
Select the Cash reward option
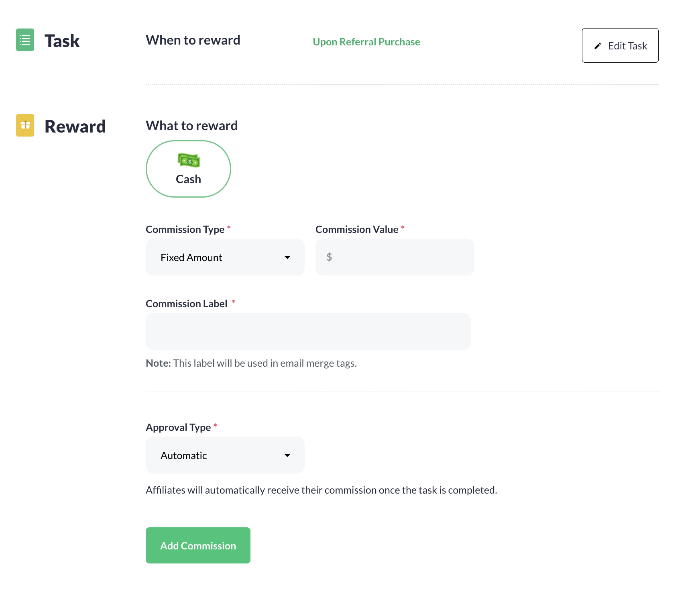tap(188, 169)
